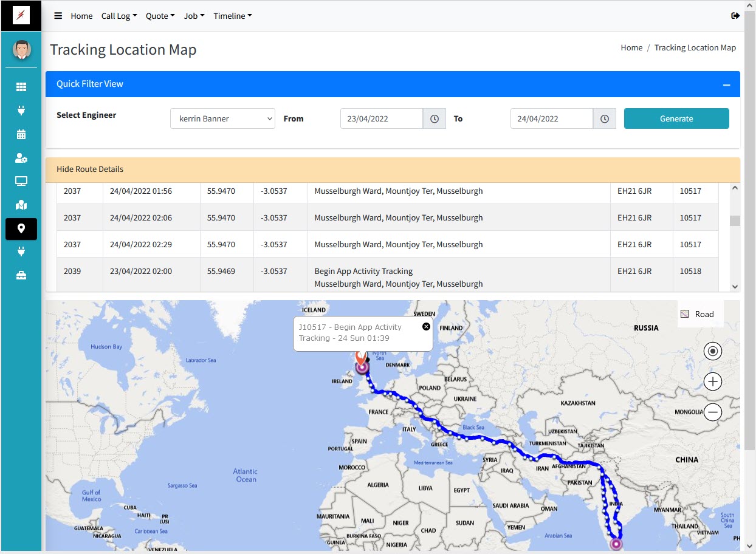This screenshot has height=554, width=756.
Task: Center map with locate-me button
Action: coord(712,351)
